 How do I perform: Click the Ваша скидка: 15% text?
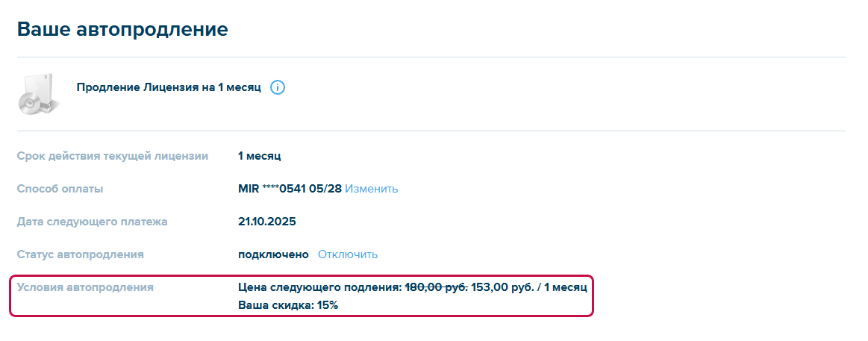[x=288, y=305]
